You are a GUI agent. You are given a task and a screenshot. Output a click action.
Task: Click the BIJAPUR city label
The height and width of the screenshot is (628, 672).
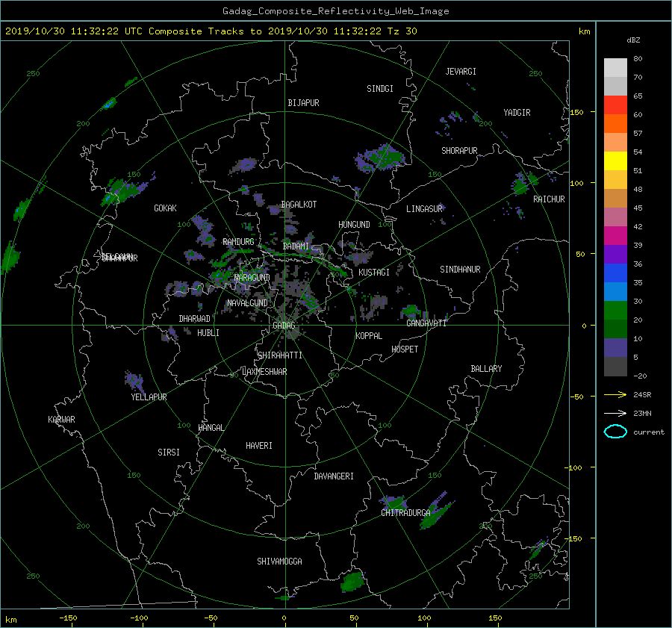tap(303, 103)
